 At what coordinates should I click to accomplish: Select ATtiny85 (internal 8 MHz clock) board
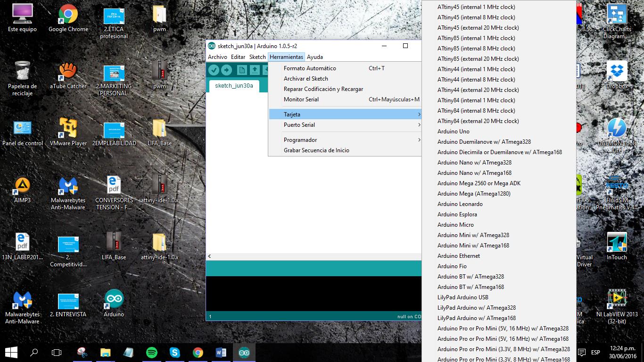pos(499,49)
